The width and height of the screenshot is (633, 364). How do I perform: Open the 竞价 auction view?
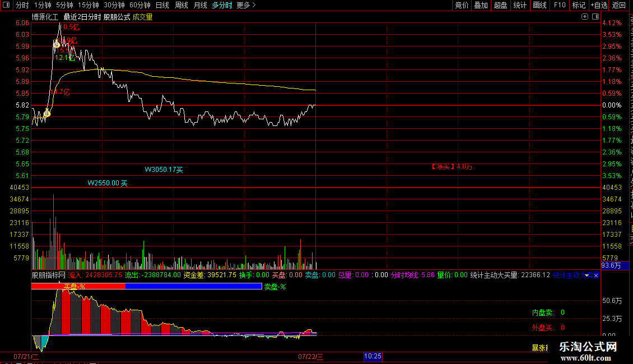click(x=462, y=5)
